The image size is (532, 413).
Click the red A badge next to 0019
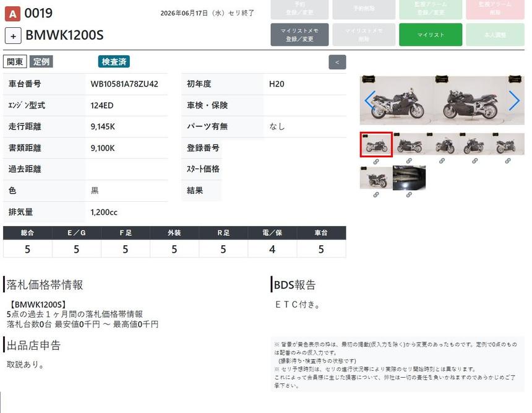[12, 14]
